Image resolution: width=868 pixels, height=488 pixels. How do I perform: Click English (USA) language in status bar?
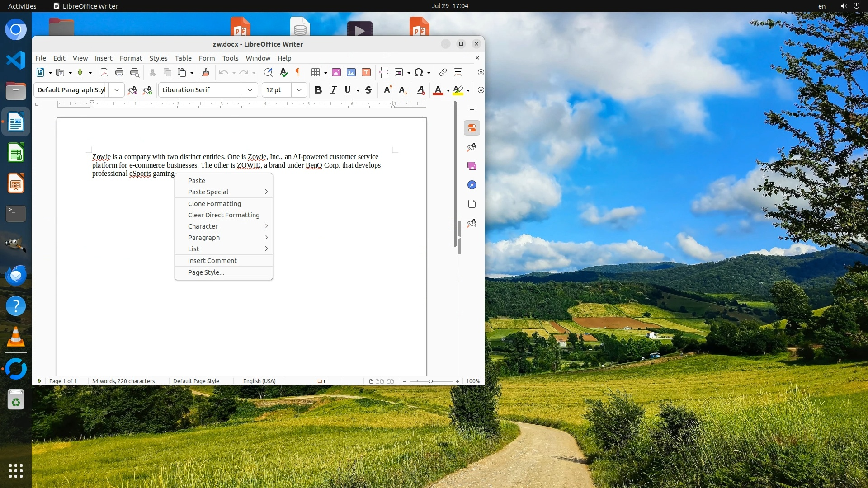point(259,381)
